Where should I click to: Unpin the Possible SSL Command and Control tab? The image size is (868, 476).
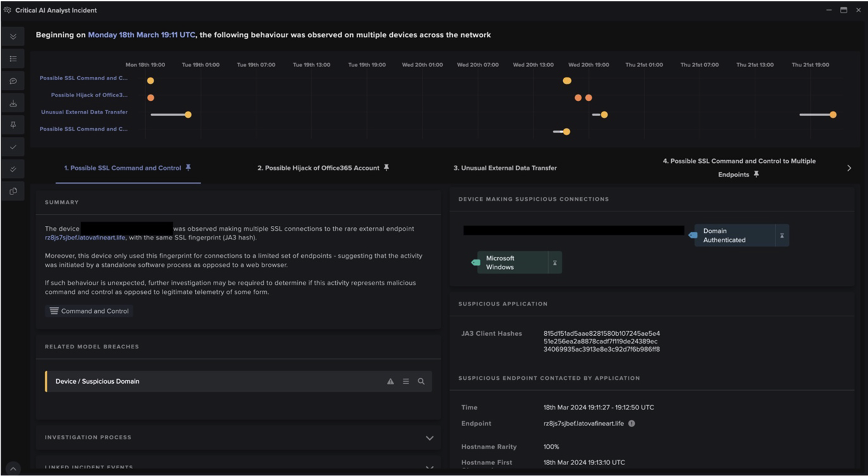pos(188,168)
